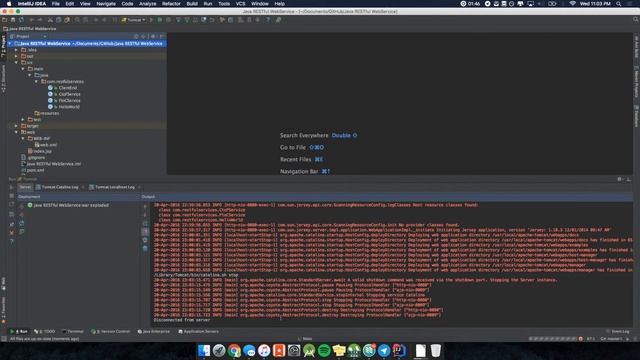Open the Terminal tool window button
The height and width of the screenshot is (360, 640).
coord(73,331)
